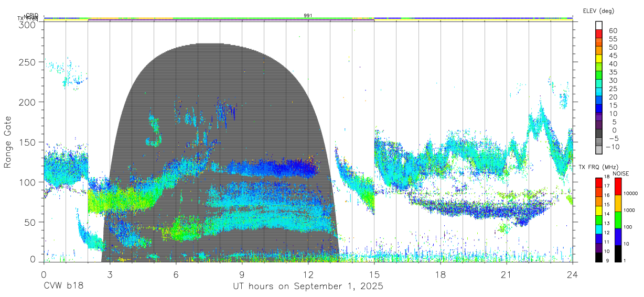Viewport: 644px width, 297px height.
Task: Pick the yellow ELEV swatch between 40 and 45
Action: tap(599, 59)
